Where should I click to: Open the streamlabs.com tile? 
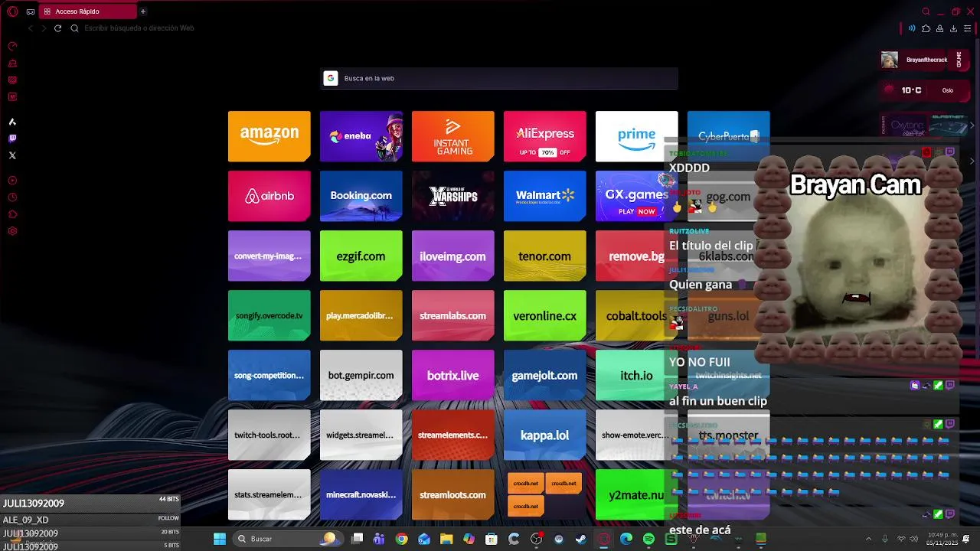(453, 315)
